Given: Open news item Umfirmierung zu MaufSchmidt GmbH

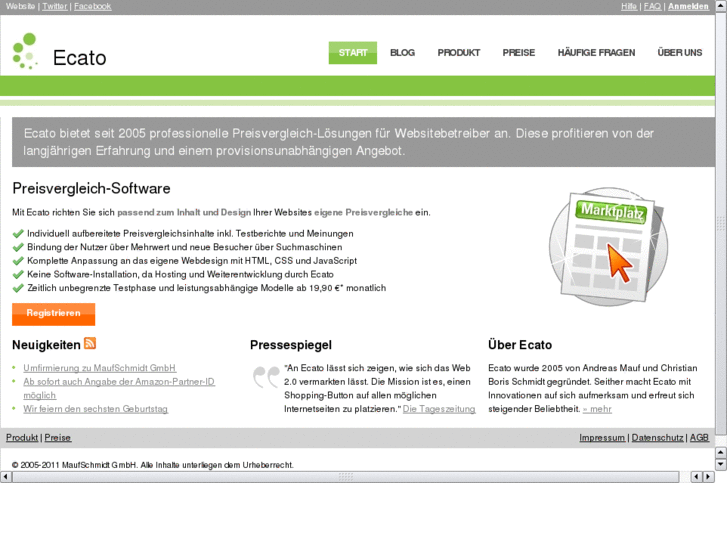Looking at the screenshot, I should pos(100,368).
